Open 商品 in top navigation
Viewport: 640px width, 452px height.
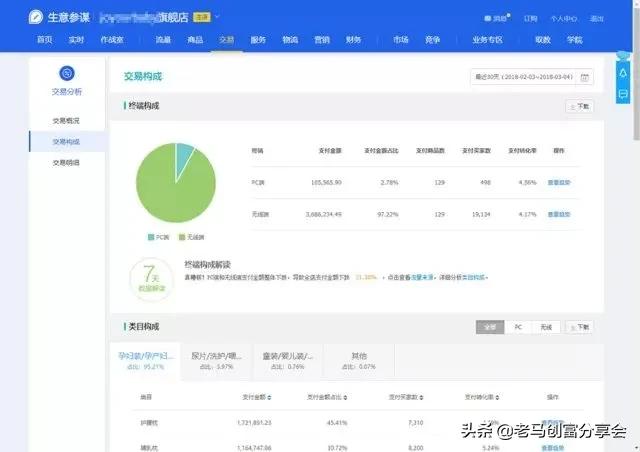[x=195, y=40]
